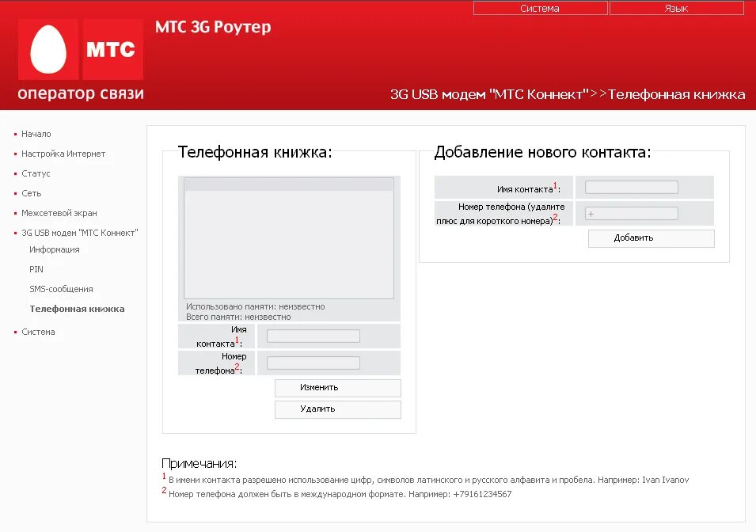Screen dimensions: 756x532
Task: Open Межсетевой экран settings
Action: pos(59,213)
